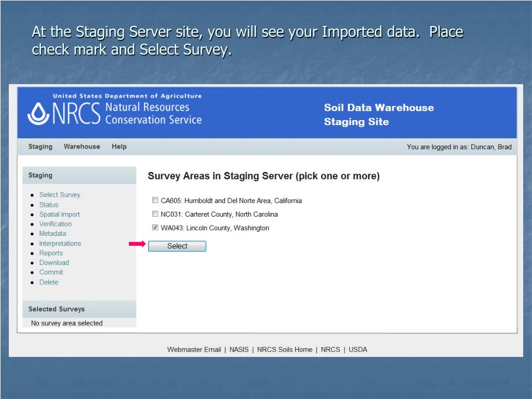The width and height of the screenshot is (532, 399).
Task: Check the CA605 Humboldt and Del Norte checkbox
Action: tap(155, 200)
